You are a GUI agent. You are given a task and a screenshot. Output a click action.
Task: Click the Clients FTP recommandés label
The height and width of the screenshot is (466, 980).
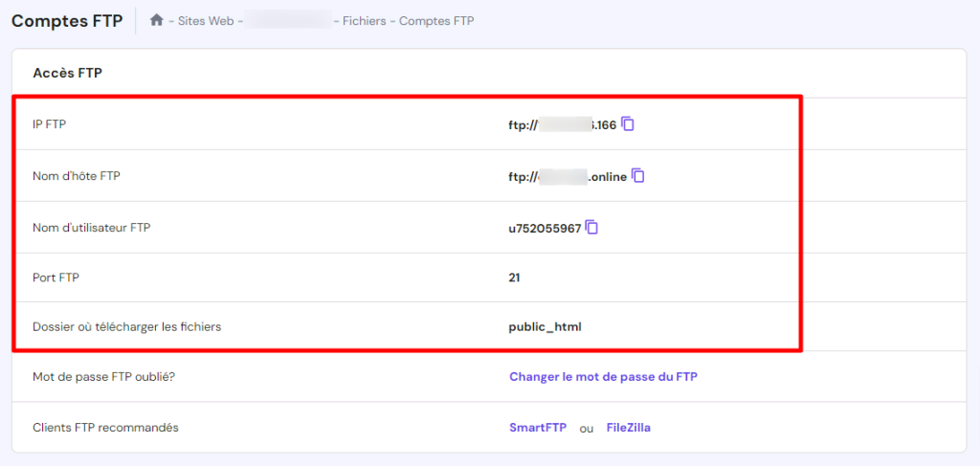[105, 428]
